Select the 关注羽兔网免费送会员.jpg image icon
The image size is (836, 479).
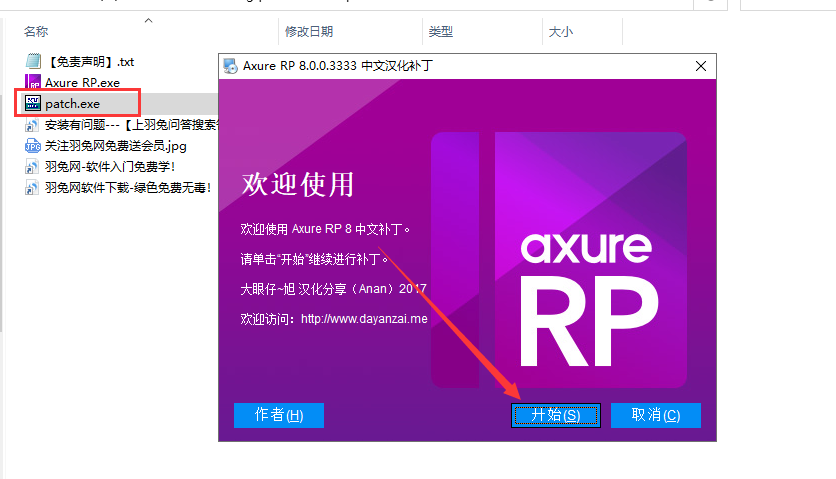click(33, 146)
